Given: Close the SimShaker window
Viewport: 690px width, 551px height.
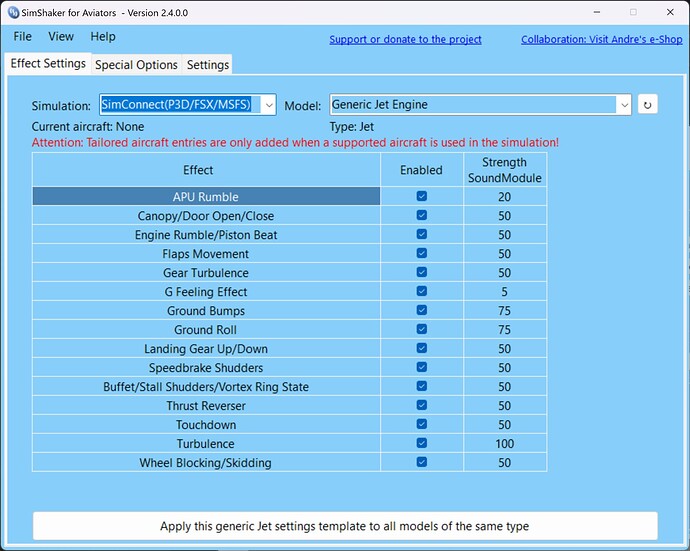Looking at the screenshot, I should [670, 12].
